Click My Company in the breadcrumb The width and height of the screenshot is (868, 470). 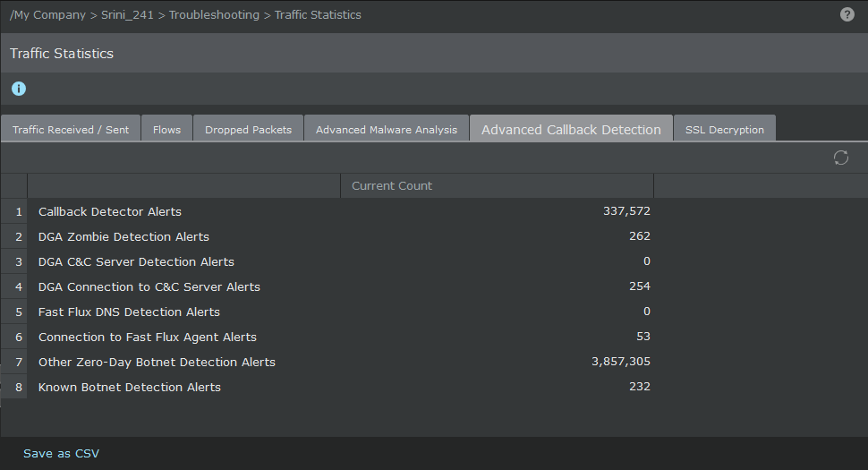(x=49, y=15)
